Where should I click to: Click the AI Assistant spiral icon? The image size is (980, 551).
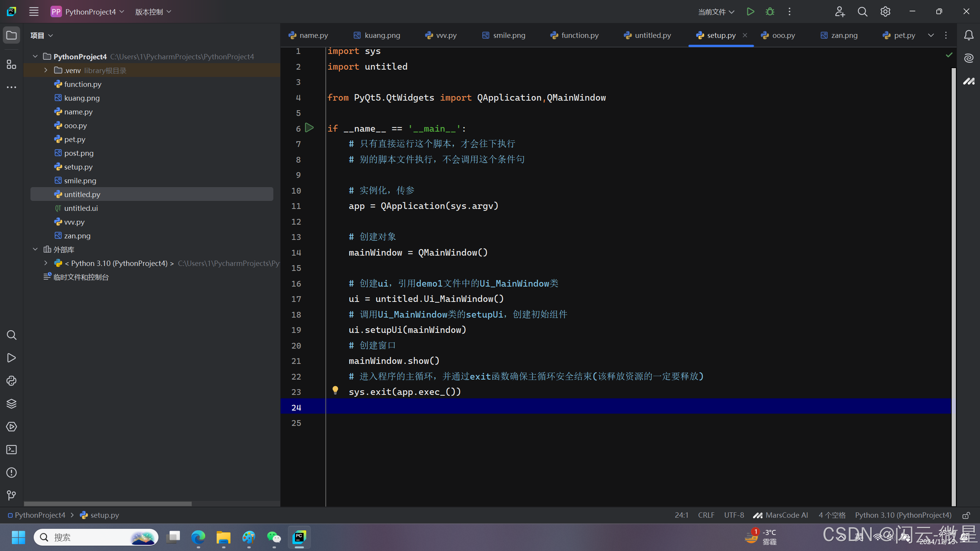tap(969, 58)
